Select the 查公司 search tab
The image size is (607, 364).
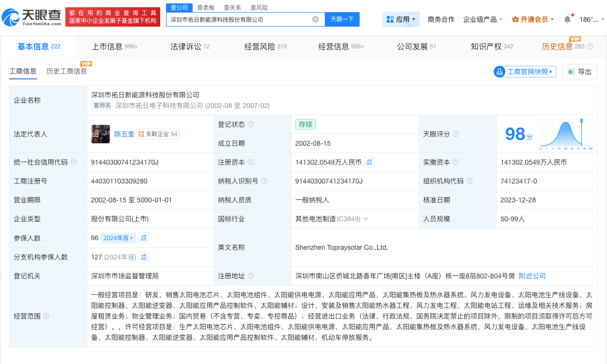click(180, 7)
